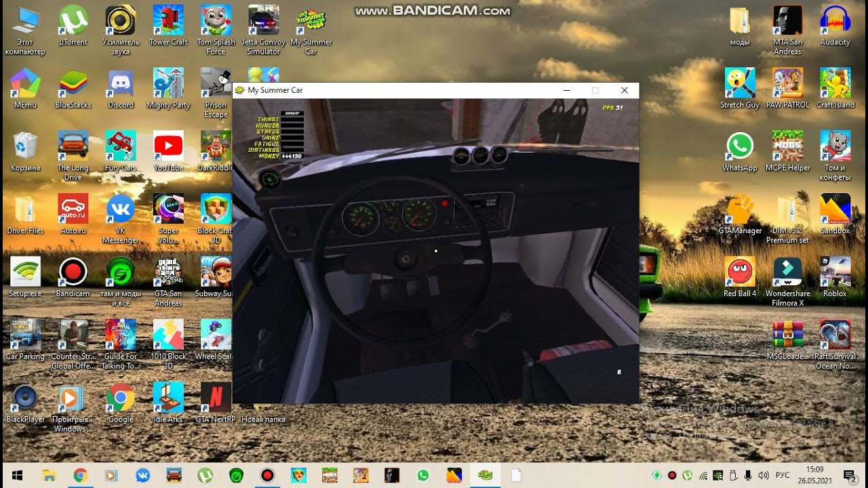
Task: Launch Roblox from the desktop
Action: point(835,278)
